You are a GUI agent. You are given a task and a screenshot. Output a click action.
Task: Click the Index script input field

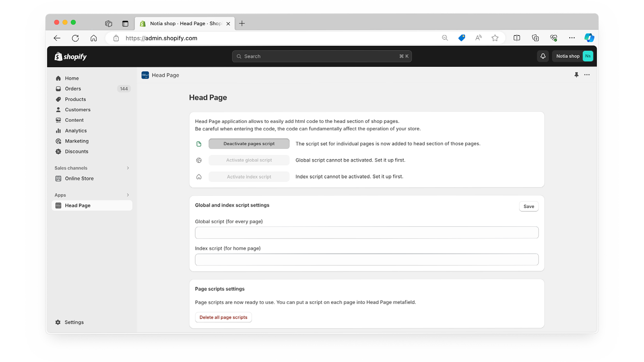pyautogui.click(x=366, y=259)
